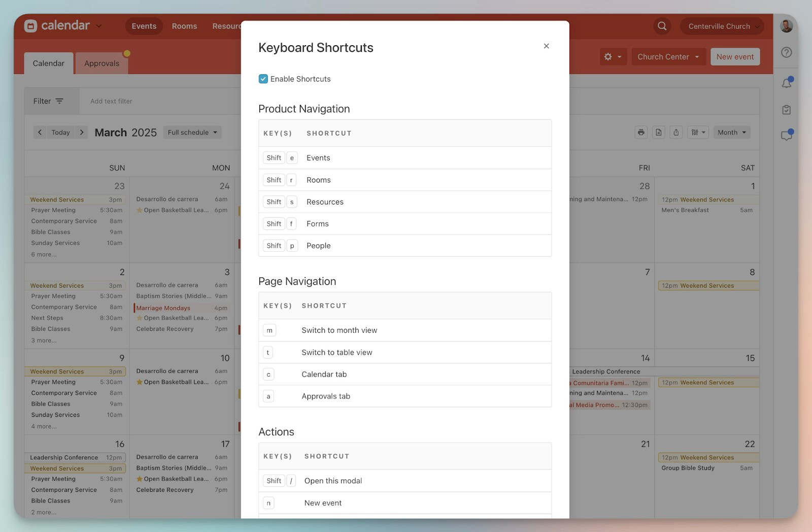Uncheck the Enable Shortcuts checkbox
Screen dimensions: 812x532
point(263,79)
